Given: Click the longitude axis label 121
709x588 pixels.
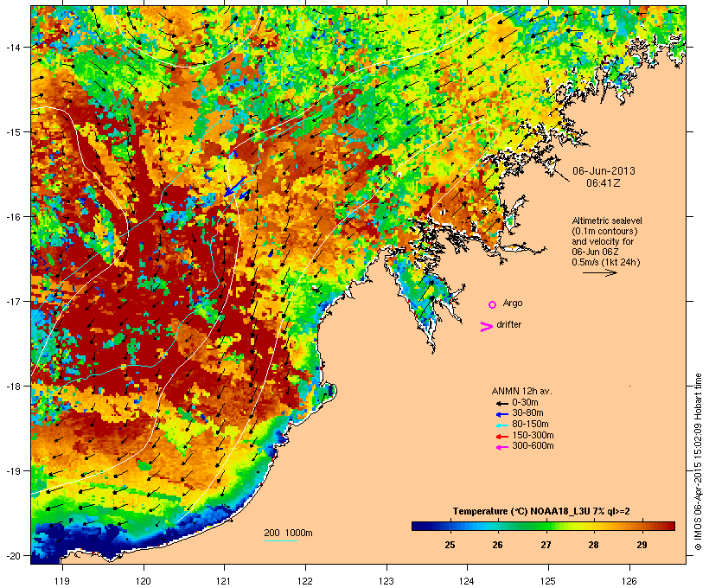Looking at the screenshot, I should coord(224,581).
